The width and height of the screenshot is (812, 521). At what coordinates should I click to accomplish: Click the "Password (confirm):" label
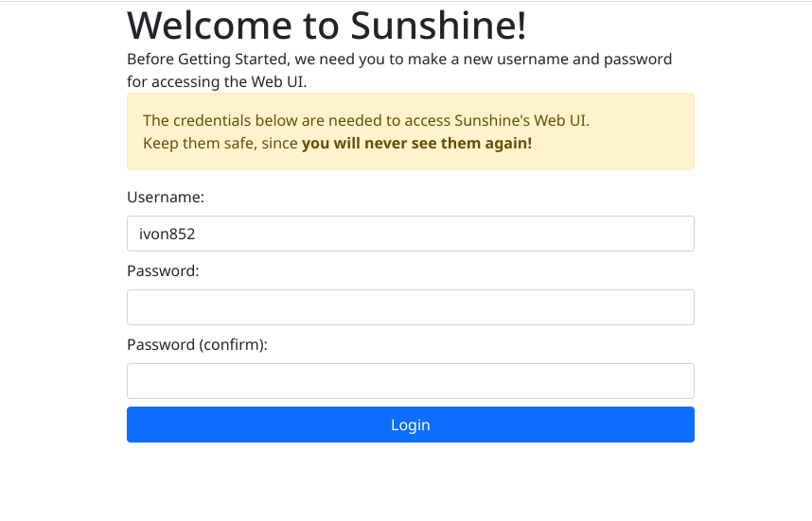point(197,344)
